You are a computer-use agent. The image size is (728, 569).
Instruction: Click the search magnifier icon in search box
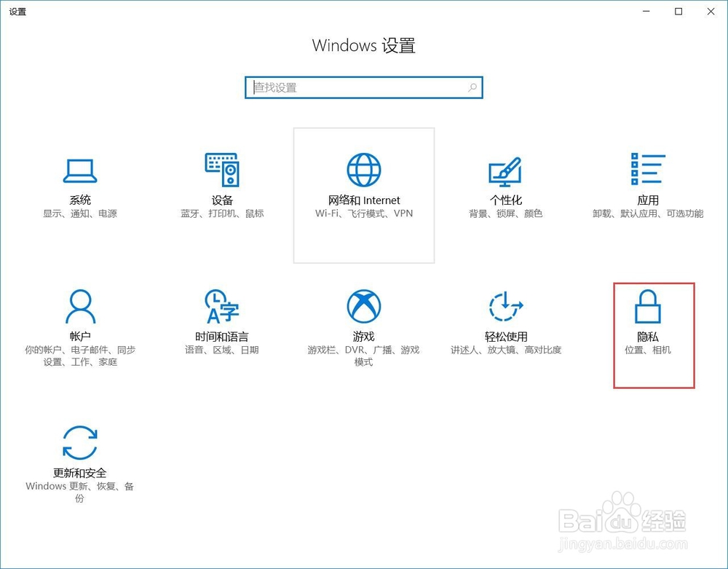point(472,87)
